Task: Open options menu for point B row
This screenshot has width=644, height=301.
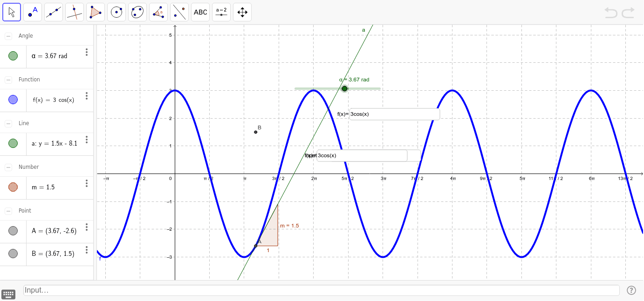Action: 86,249
